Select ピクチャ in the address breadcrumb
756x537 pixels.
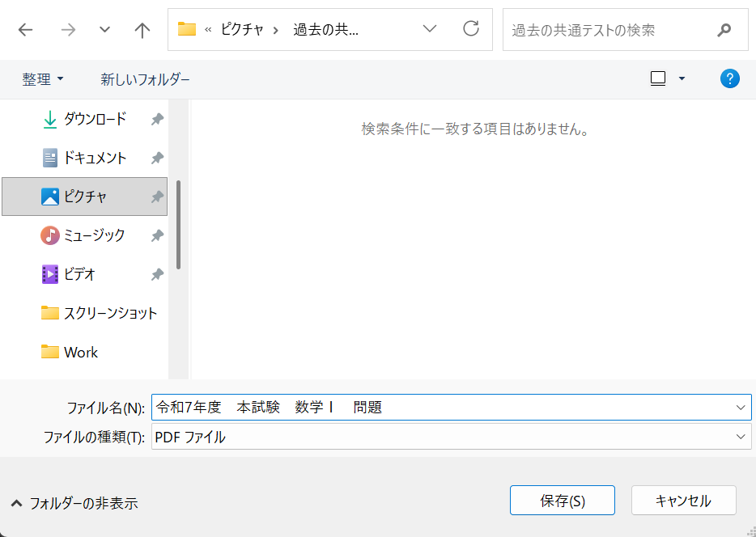tap(242, 30)
